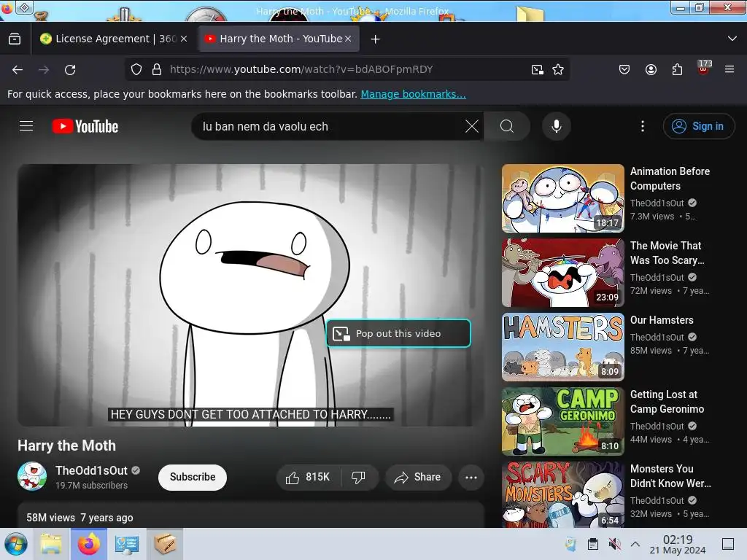Go to YouTube home via logo
Viewport: 747px width, 560px height.
coord(85,126)
